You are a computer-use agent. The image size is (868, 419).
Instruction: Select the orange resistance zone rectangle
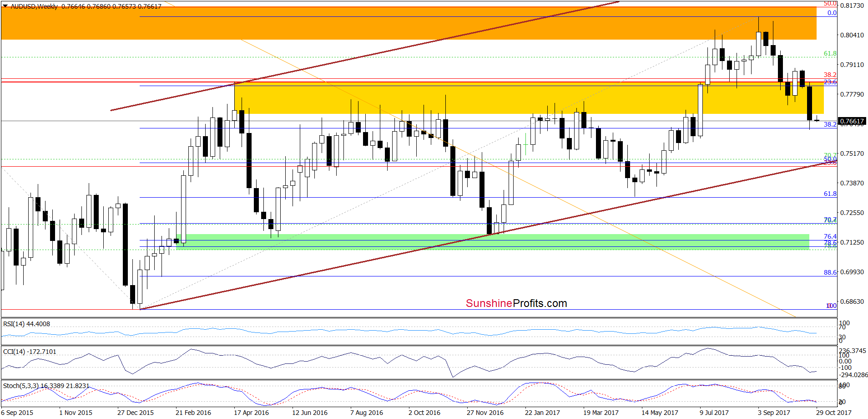pyautogui.click(x=409, y=23)
